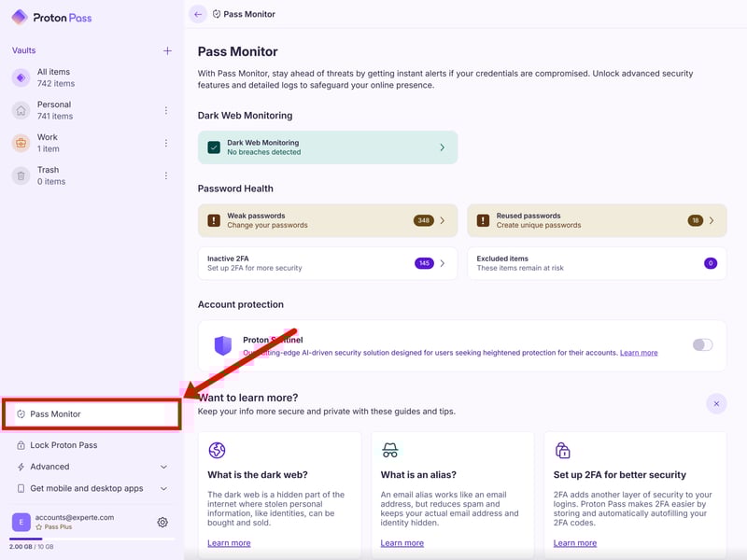Expand the Advanced section
The image size is (747, 560).
click(92, 467)
